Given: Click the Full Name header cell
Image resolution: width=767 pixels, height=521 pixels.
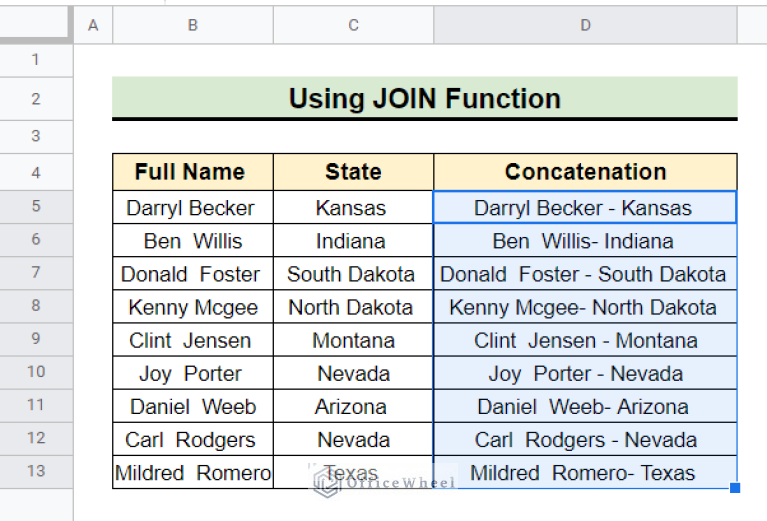Looking at the screenshot, I should [x=190, y=172].
